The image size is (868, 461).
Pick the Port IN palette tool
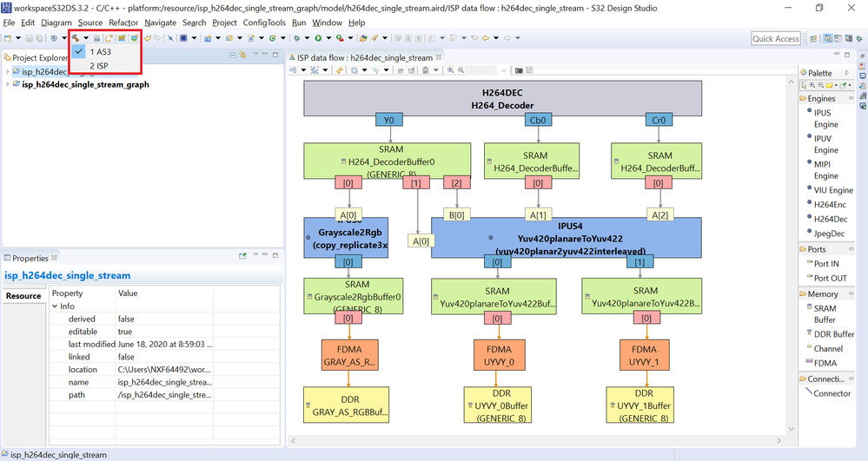(x=823, y=263)
